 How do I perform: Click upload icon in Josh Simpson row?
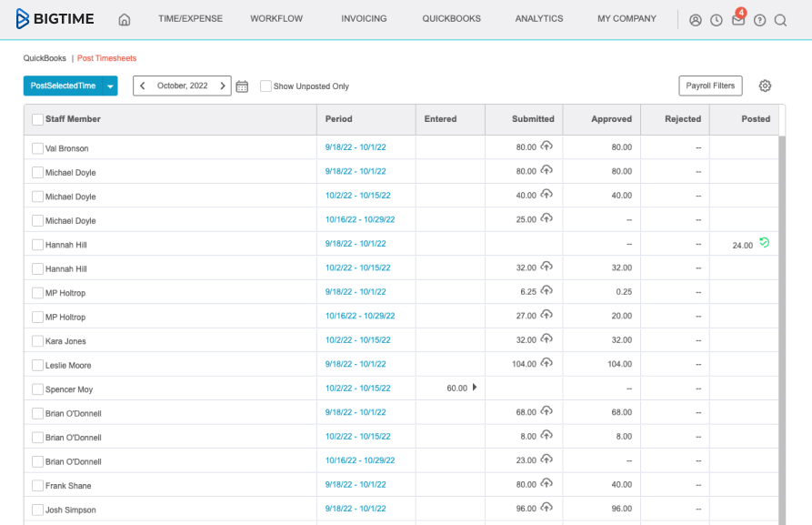(546, 508)
